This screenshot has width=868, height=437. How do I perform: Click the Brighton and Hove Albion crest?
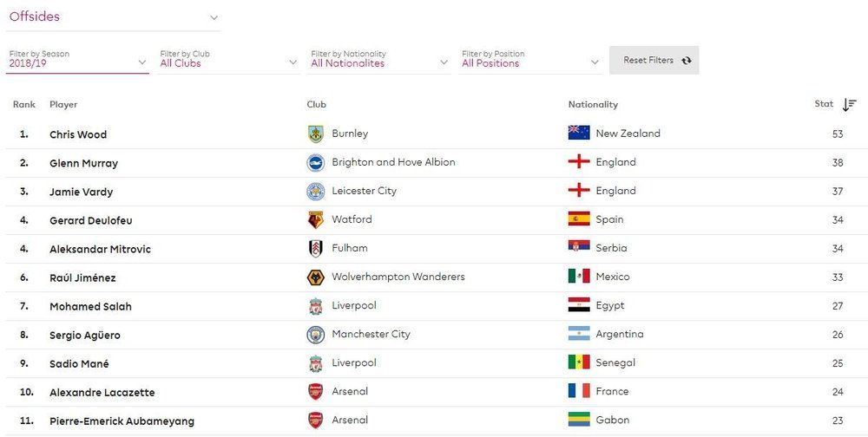click(x=316, y=162)
